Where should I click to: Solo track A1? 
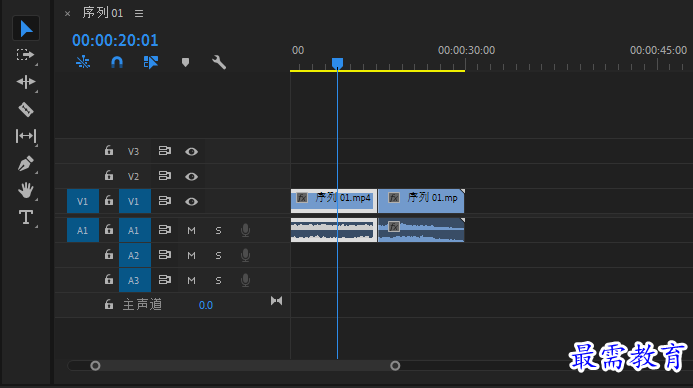pos(218,230)
